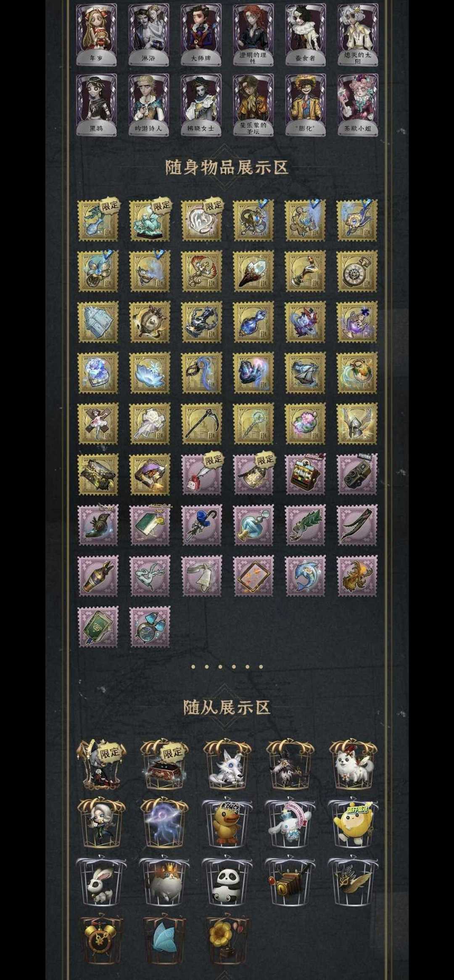
Task: Choose the sailing ship accessory stamp
Action: (x=305, y=373)
